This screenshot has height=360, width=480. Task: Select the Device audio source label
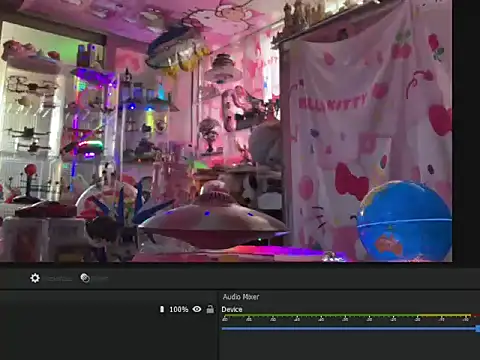232,309
